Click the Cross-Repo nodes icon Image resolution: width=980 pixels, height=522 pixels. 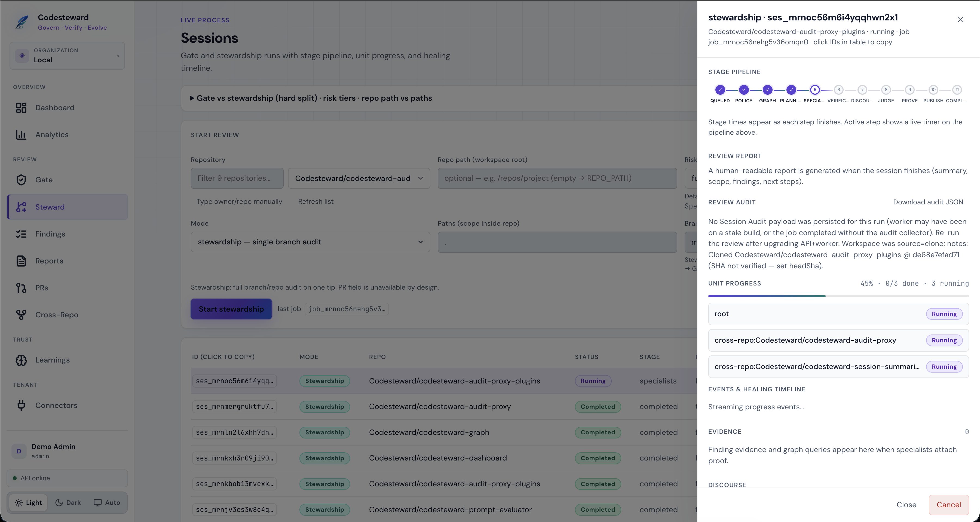click(x=21, y=315)
